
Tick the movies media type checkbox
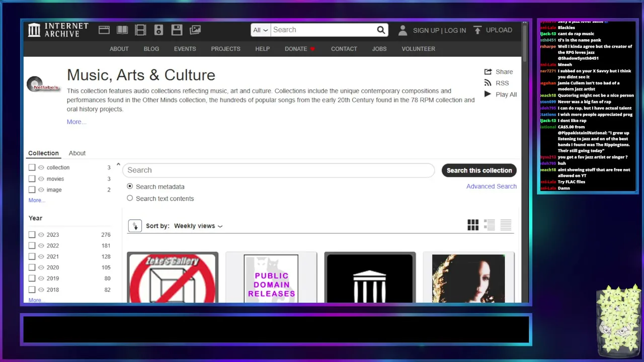tap(32, 178)
